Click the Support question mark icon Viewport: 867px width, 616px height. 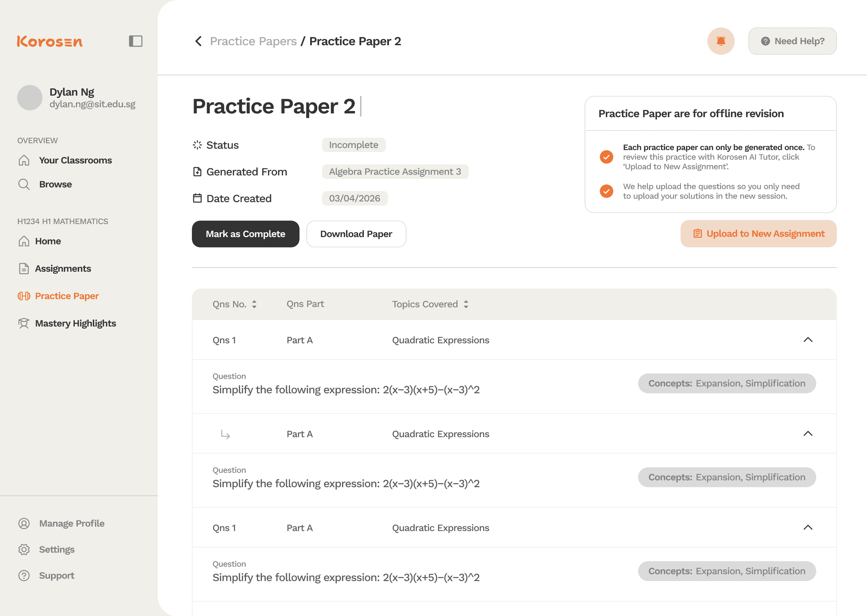coord(24,576)
